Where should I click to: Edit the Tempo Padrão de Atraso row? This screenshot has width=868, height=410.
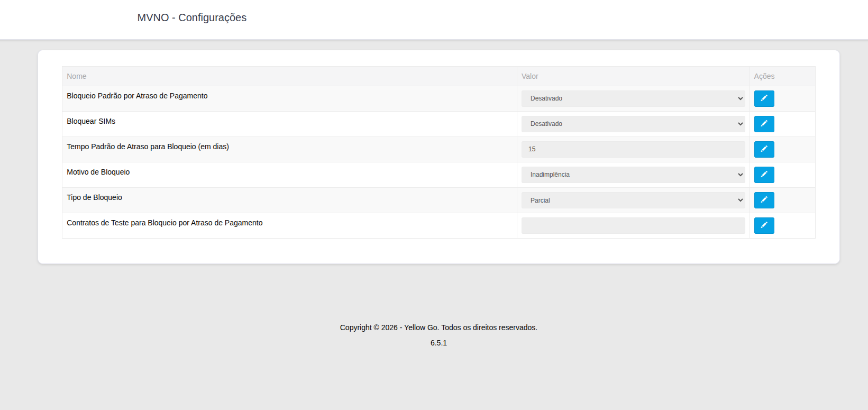(764, 149)
